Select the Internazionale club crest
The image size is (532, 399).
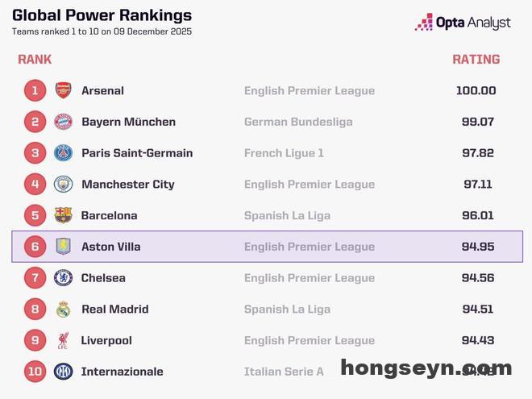tap(63, 372)
